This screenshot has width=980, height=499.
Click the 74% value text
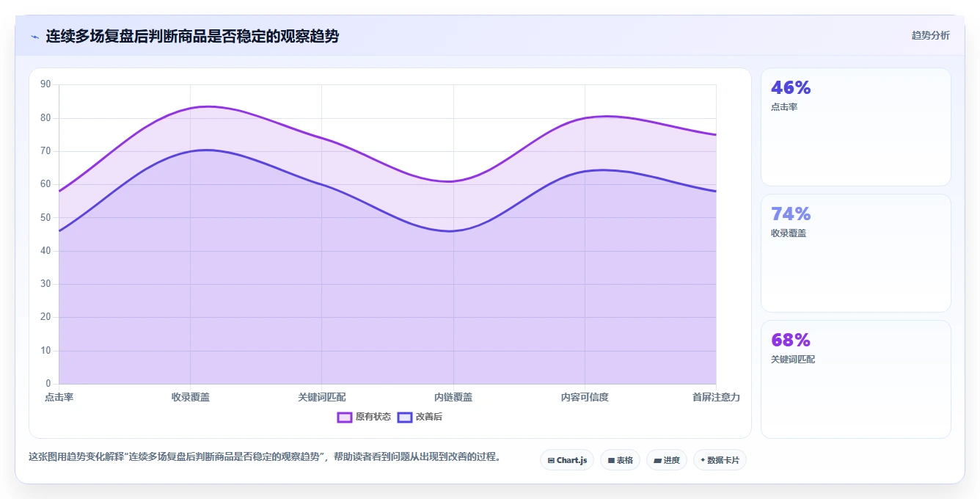(791, 214)
